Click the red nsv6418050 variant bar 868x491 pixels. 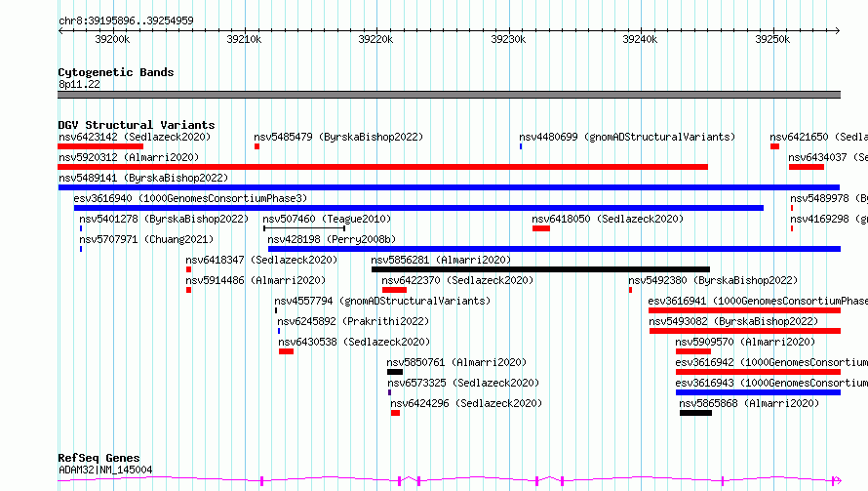[x=541, y=228]
